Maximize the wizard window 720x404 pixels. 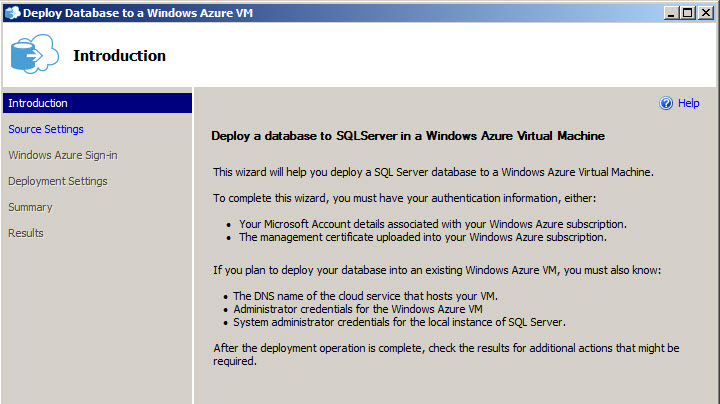685,13
